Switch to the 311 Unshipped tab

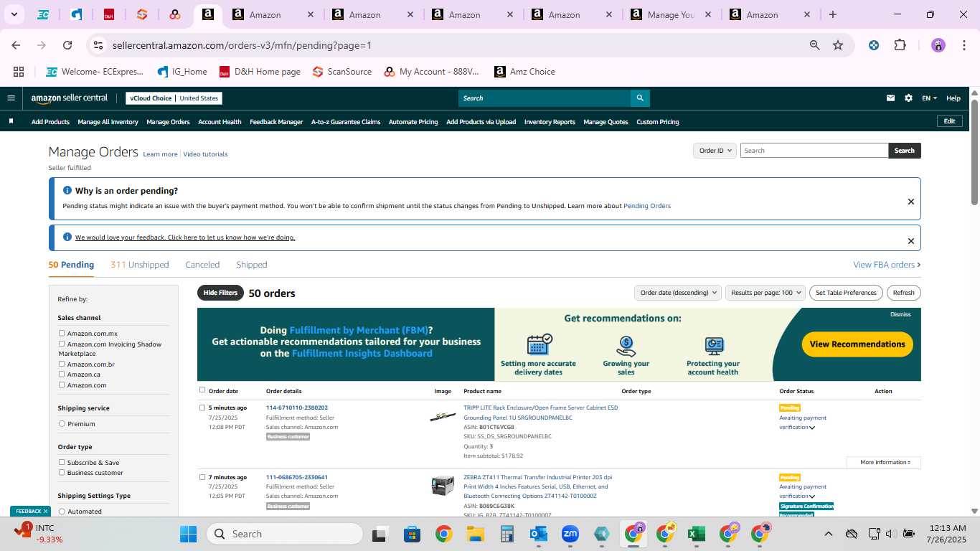point(140,265)
